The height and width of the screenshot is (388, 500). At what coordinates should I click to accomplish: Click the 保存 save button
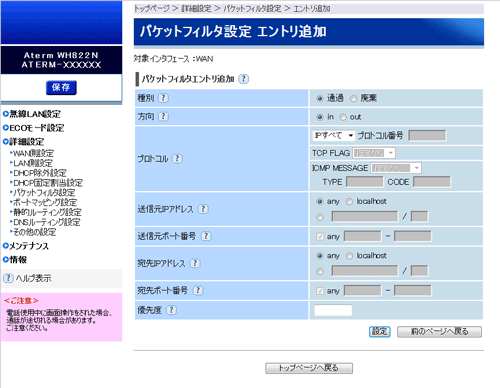coord(61,88)
